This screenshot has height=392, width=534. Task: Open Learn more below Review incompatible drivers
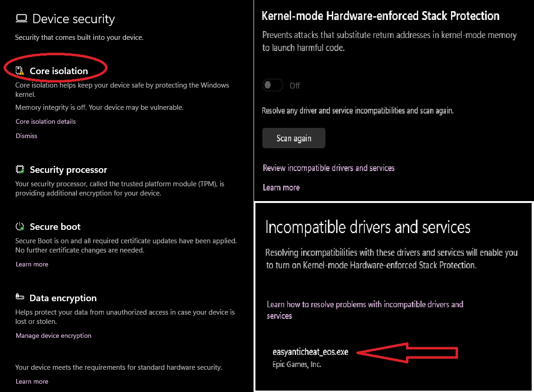click(281, 188)
